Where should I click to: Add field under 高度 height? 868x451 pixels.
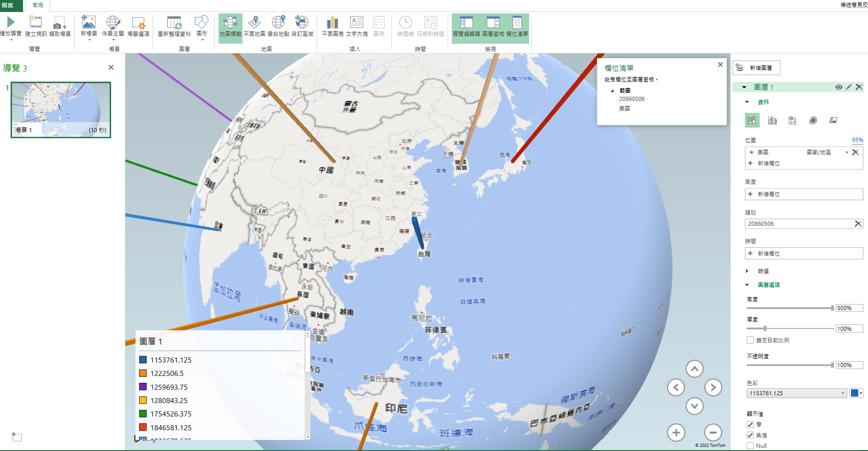click(804, 194)
